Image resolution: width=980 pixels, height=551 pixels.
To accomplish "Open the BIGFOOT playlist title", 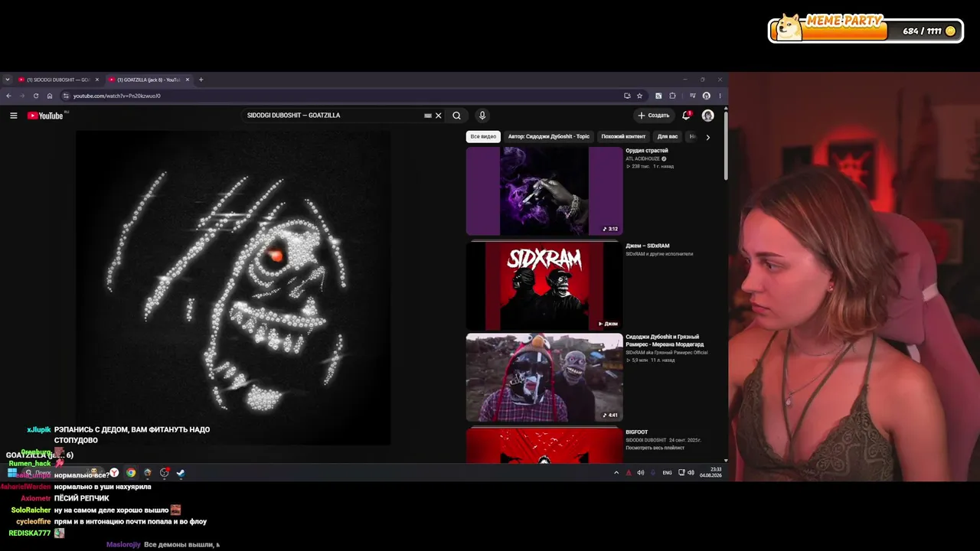I will coord(637,432).
